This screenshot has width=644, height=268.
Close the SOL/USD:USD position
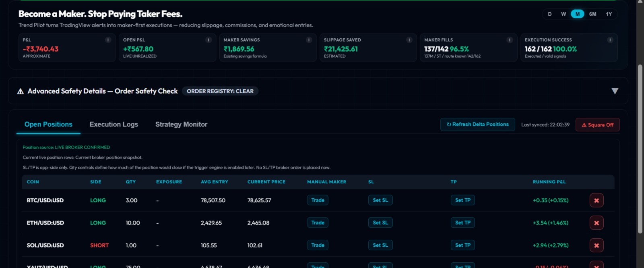597,245
